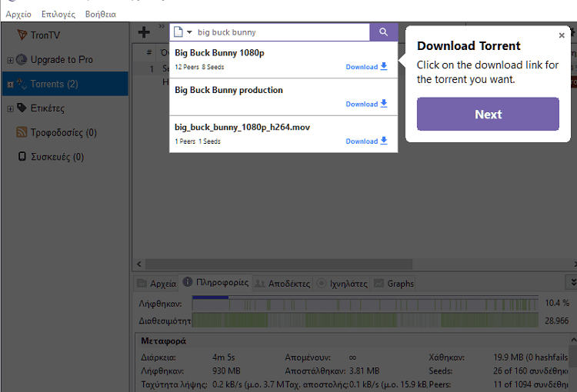Screen dimensions: 577x392
Task: Click the details pane scrollbar up arrow
Action: [x=573, y=340]
